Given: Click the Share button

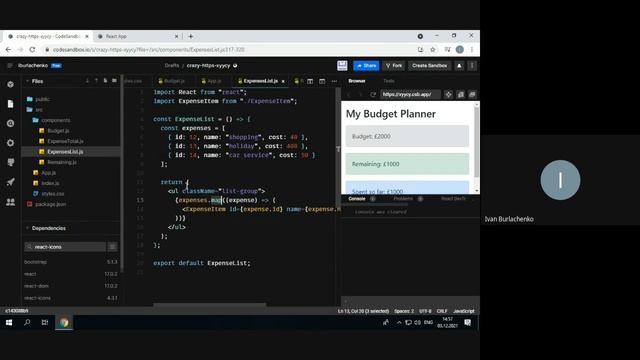Looking at the screenshot, I should (366, 65).
